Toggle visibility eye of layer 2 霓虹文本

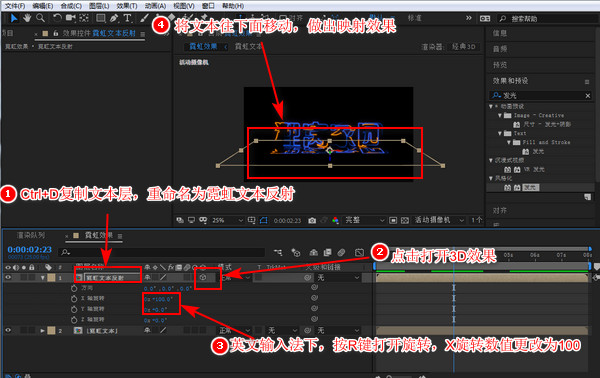point(8,330)
